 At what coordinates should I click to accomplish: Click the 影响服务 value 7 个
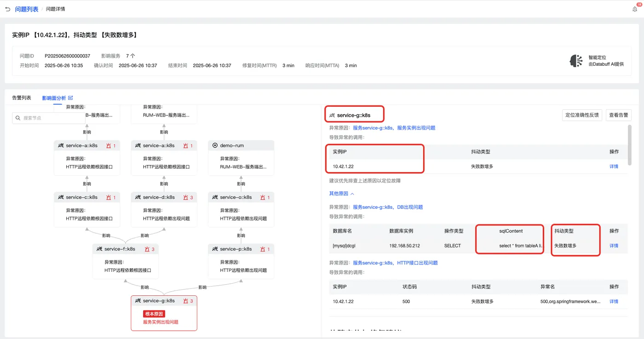131,56
